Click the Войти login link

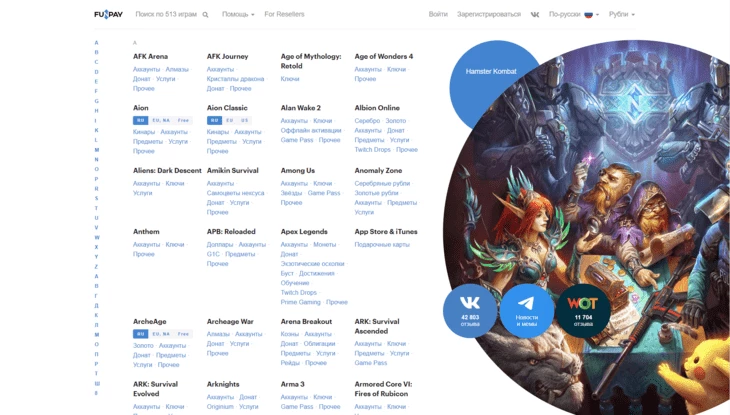tap(438, 14)
